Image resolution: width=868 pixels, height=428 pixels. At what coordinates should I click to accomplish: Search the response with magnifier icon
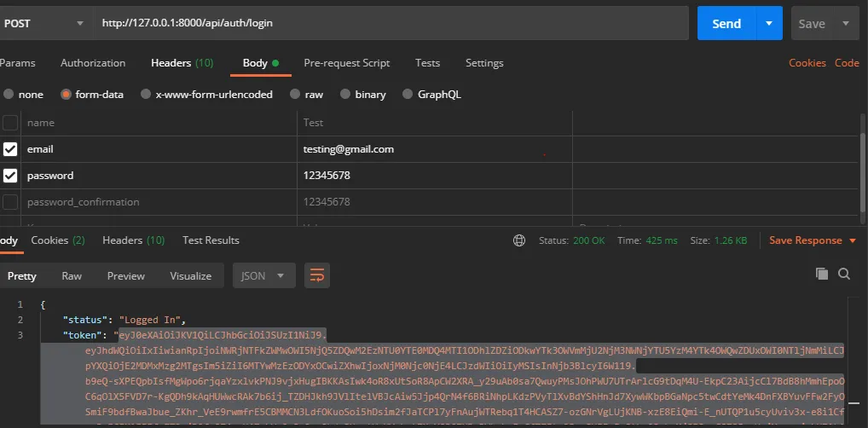point(844,274)
